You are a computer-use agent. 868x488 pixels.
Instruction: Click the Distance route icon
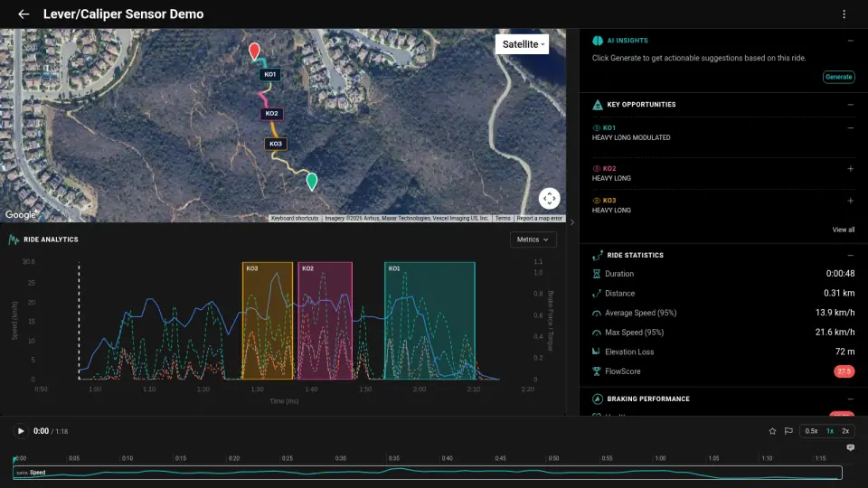596,293
